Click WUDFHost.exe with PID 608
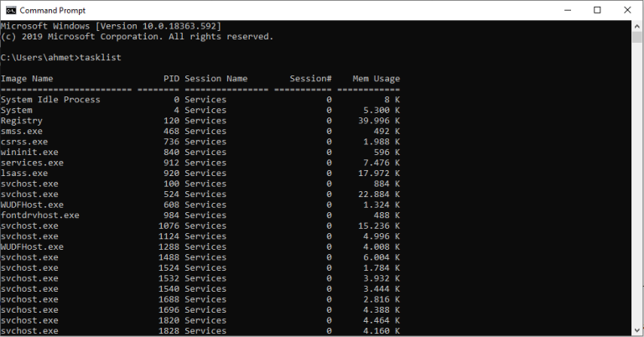Image resolution: width=644 pixels, height=337 pixels. pyautogui.click(x=32, y=205)
